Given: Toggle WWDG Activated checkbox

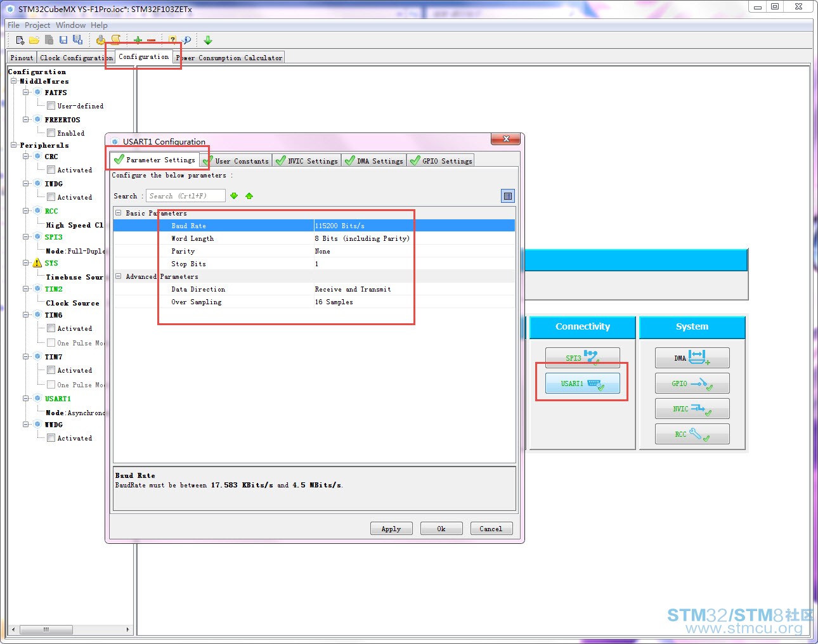Looking at the screenshot, I should (x=51, y=437).
